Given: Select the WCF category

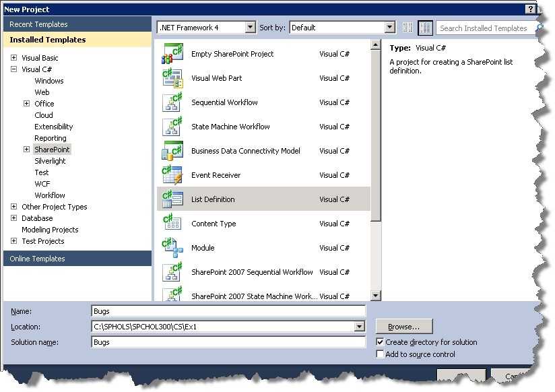Looking at the screenshot, I should pyautogui.click(x=42, y=184).
